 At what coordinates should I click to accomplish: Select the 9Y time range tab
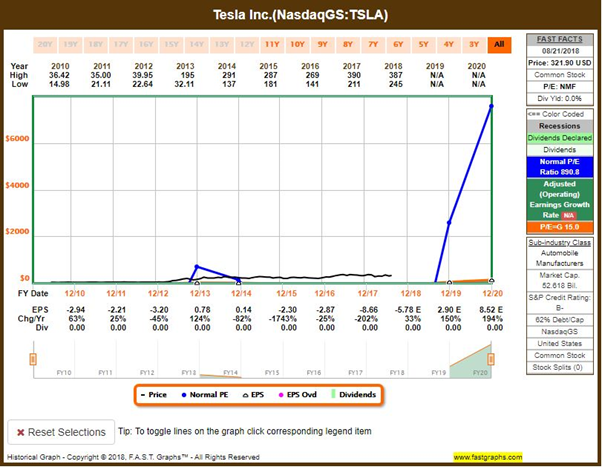point(322,45)
